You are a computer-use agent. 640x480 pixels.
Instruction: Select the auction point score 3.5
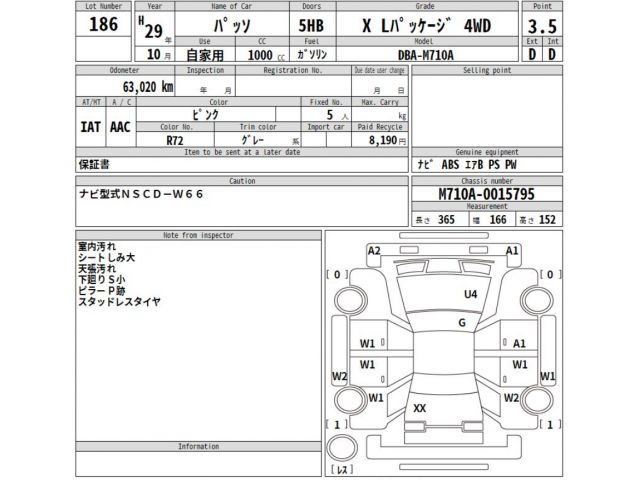click(542, 27)
